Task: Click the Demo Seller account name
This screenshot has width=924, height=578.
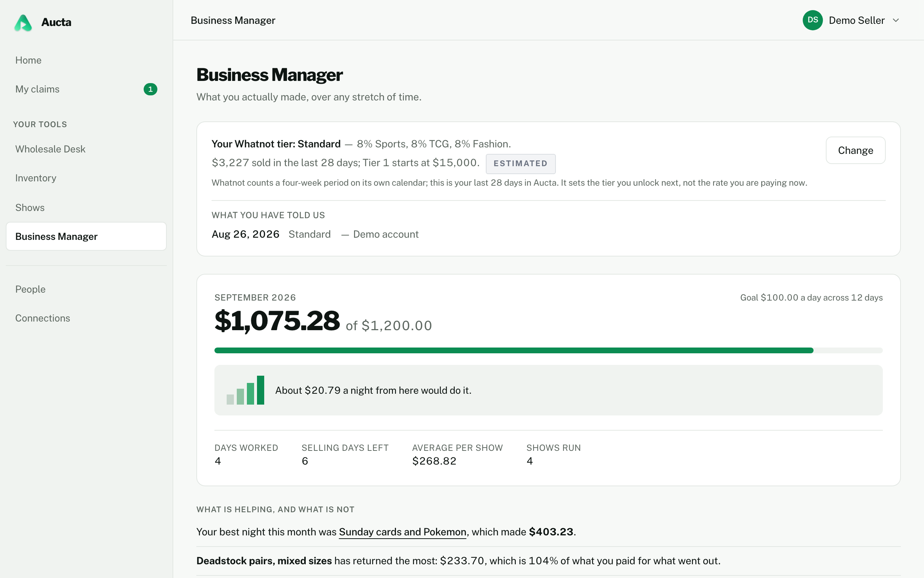Action: pyautogui.click(x=857, y=20)
